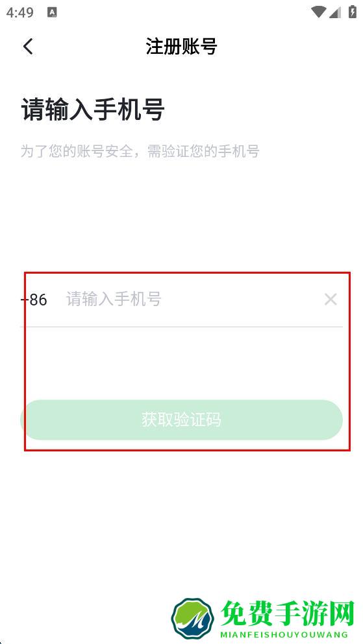The height and width of the screenshot is (644, 363).
Task: Tap the back arrow at top left
Action: (28, 47)
